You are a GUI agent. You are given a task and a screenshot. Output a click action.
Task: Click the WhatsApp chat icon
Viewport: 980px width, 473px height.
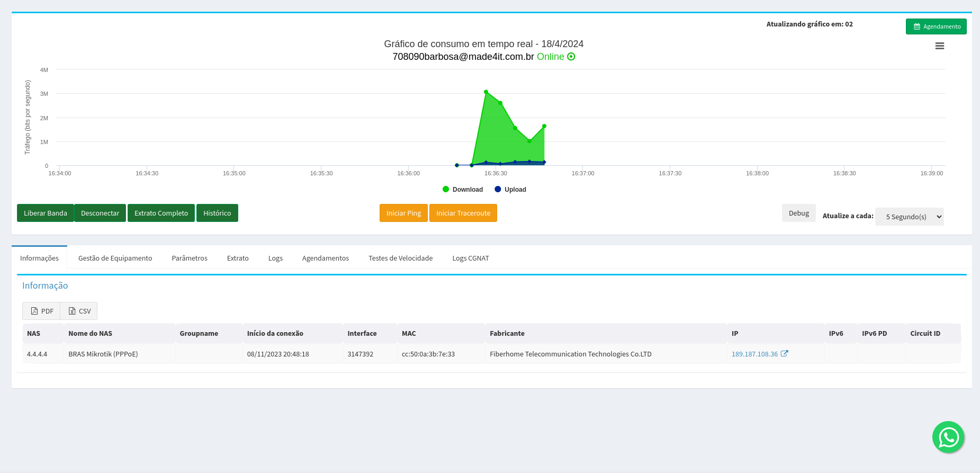coord(948,437)
